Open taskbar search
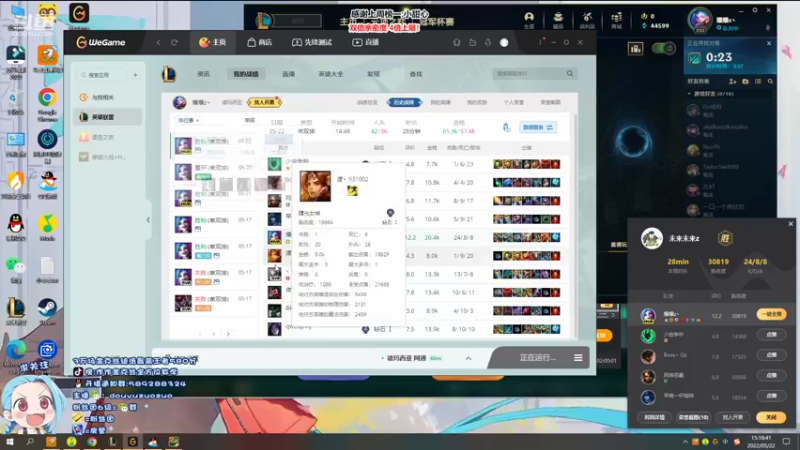The height and width of the screenshot is (450, 800). [x=30, y=442]
